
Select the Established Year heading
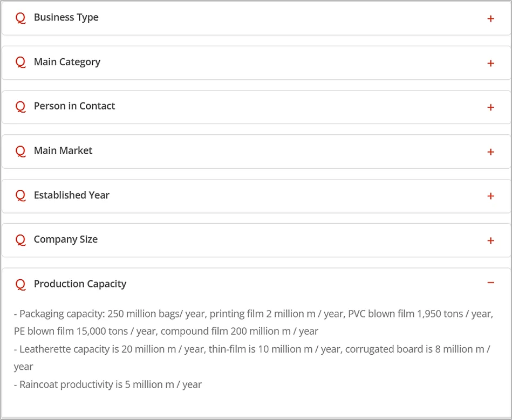point(72,195)
